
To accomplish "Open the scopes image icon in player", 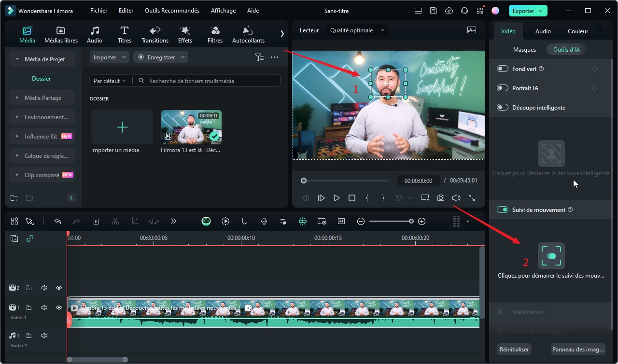I will [472, 30].
